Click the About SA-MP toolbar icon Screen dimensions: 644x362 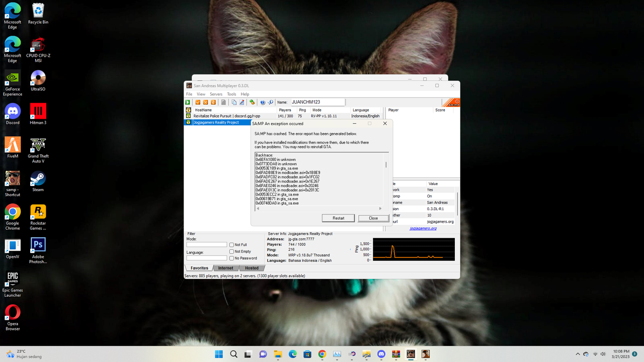(270, 102)
